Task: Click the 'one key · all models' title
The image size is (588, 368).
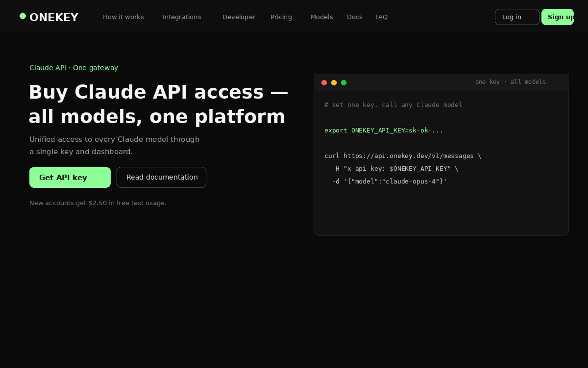Action: point(510,82)
